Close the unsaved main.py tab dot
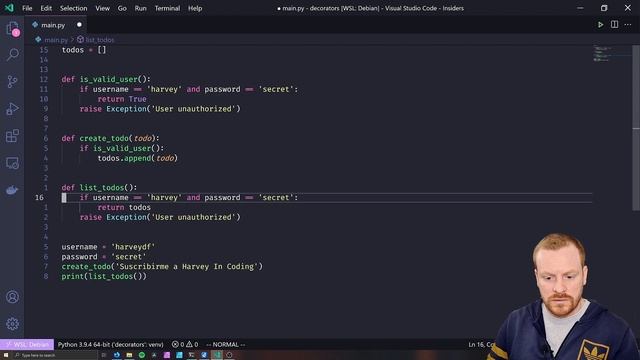Viewport: 640px width, 360px height. tap(79, 25)
